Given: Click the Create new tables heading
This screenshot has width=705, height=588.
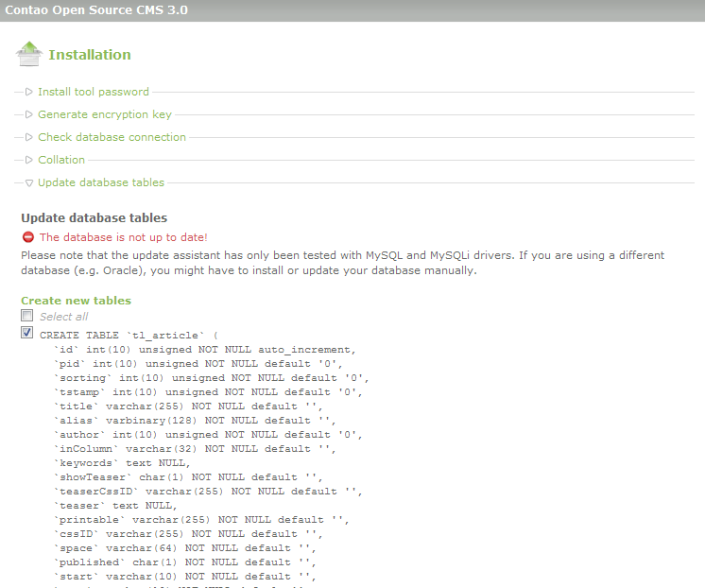Looking at the screenshot, I should (76, 301).
